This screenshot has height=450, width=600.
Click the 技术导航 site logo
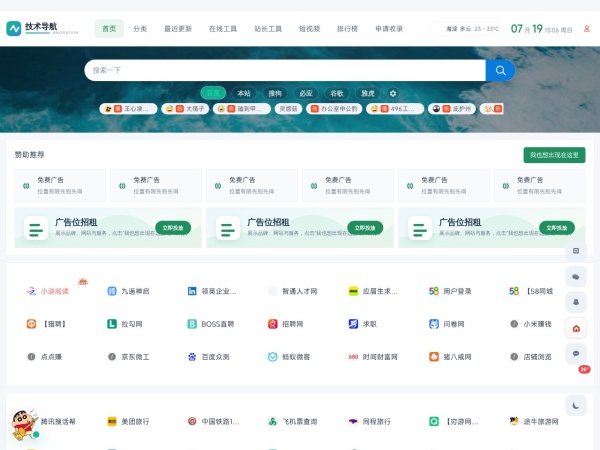click(42, 28)
